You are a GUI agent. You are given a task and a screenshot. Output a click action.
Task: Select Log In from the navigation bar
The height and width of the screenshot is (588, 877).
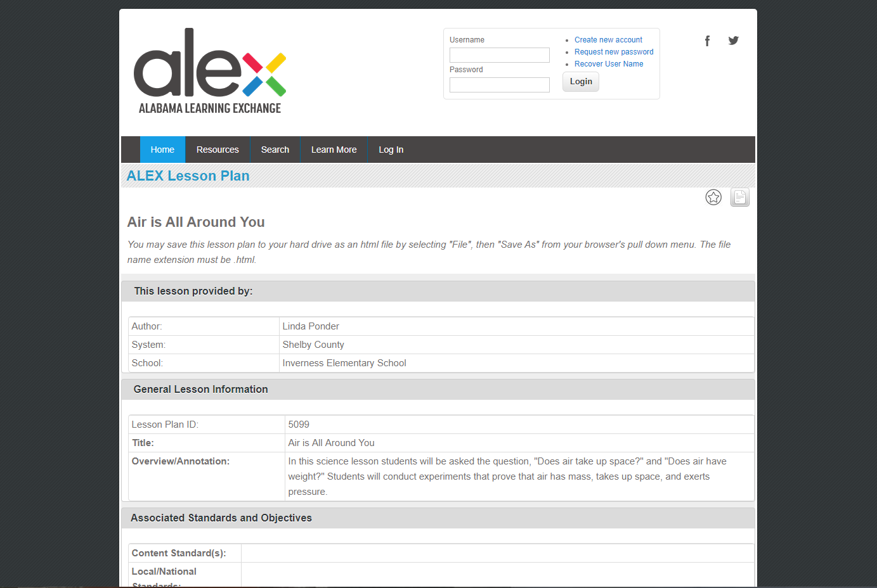pyautogui.click(x=391, y=150)
